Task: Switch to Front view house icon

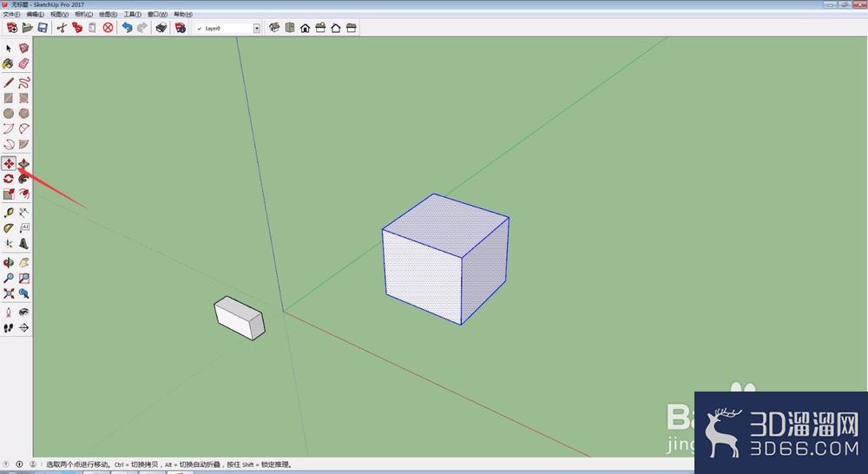Action: point(305,28)
